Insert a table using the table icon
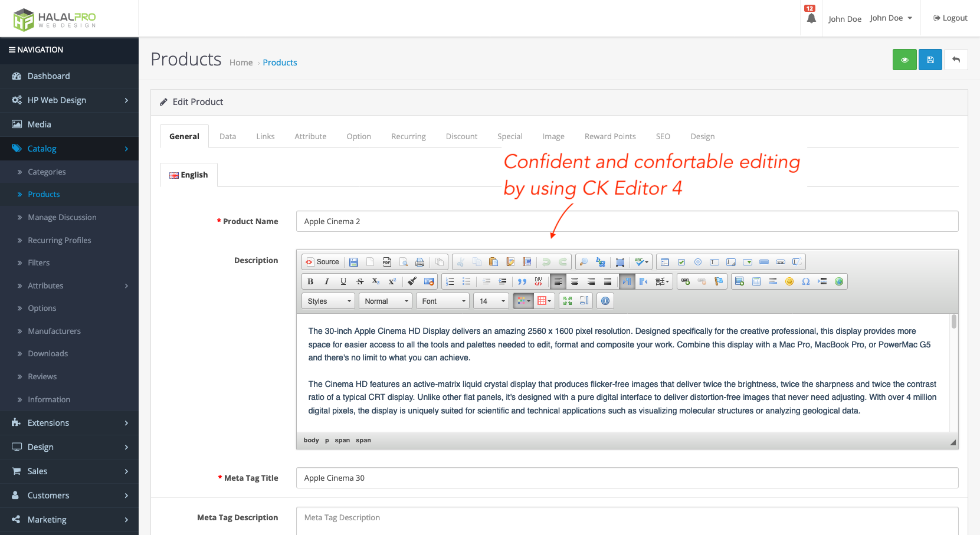980x535 pixels. click(757, 281)
